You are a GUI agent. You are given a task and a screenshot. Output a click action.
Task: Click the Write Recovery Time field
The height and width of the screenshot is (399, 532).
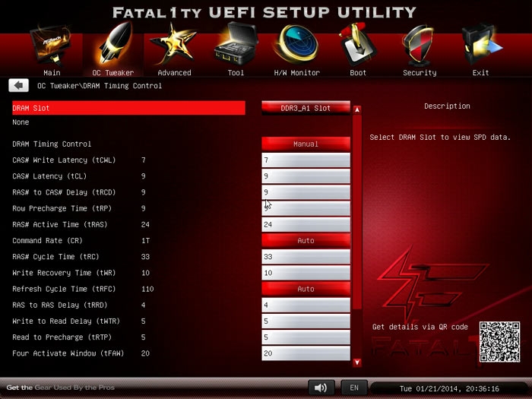pyautogui.click(x=306, y=273)
